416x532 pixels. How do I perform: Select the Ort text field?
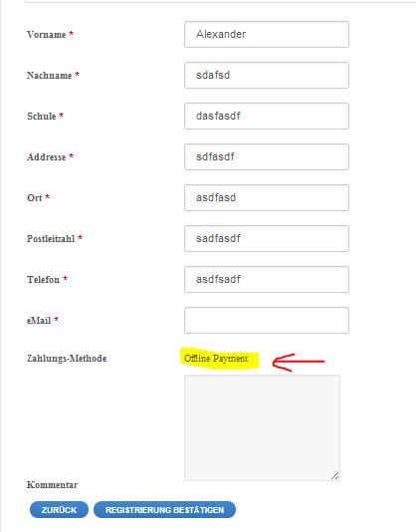tap(267, 198)
